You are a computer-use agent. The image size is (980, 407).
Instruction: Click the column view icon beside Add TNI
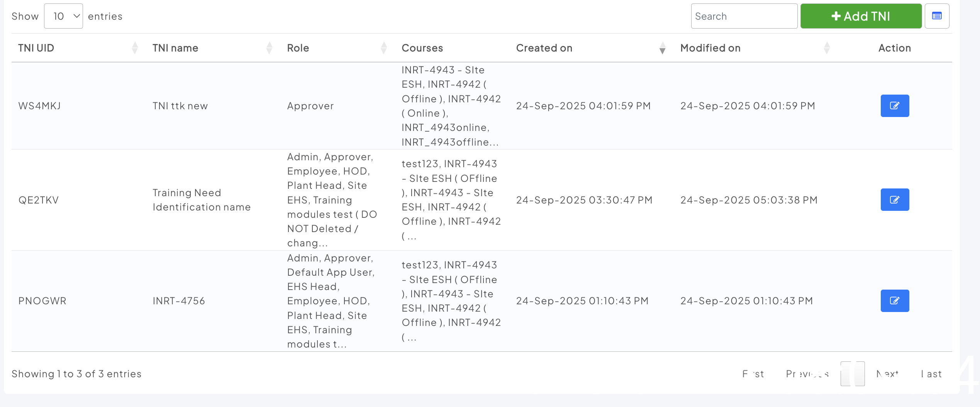(937, 16)
